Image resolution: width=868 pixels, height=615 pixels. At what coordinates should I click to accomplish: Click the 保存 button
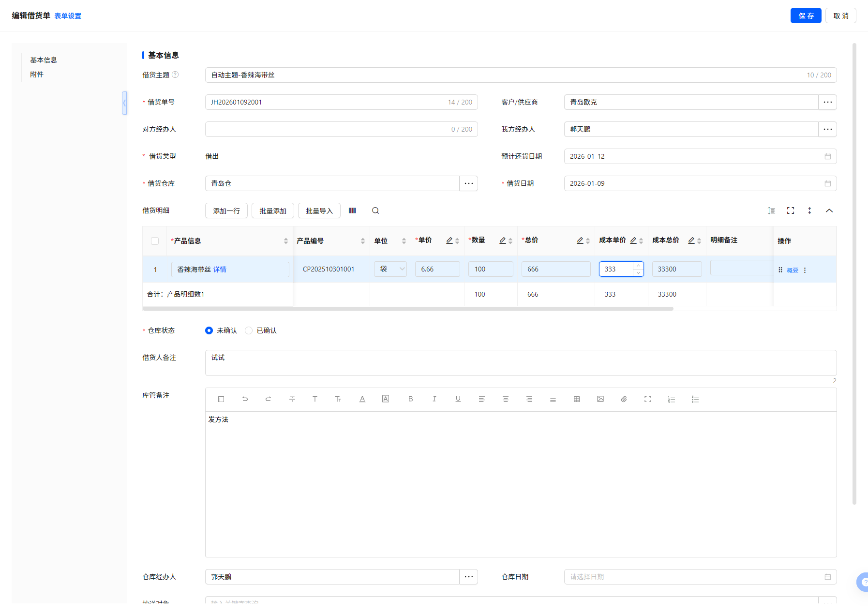tap(806, 15)
